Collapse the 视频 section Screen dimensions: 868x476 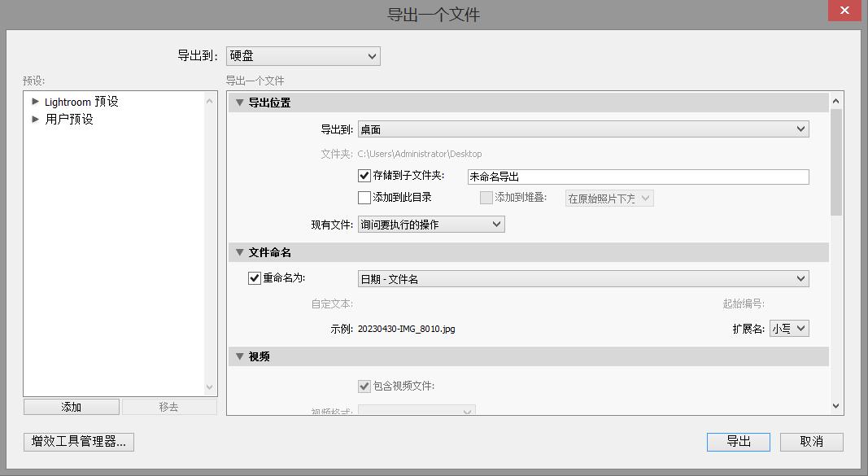click(238, 356)
